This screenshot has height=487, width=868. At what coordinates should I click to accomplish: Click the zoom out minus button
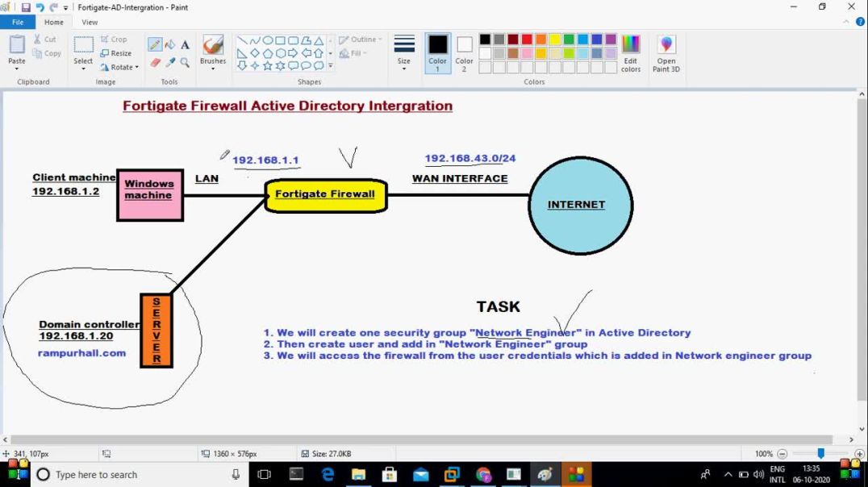coord(782,454)
